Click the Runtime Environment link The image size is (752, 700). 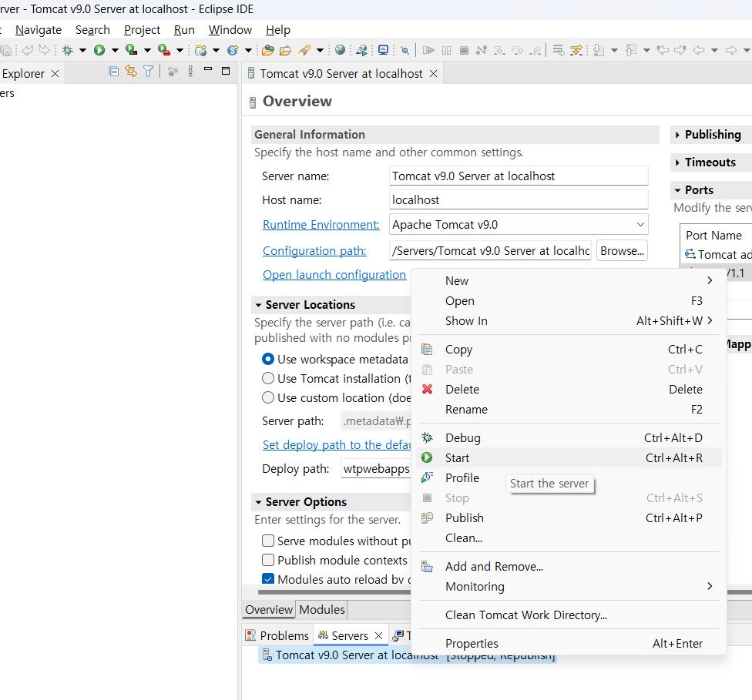[x=321, y=224]
